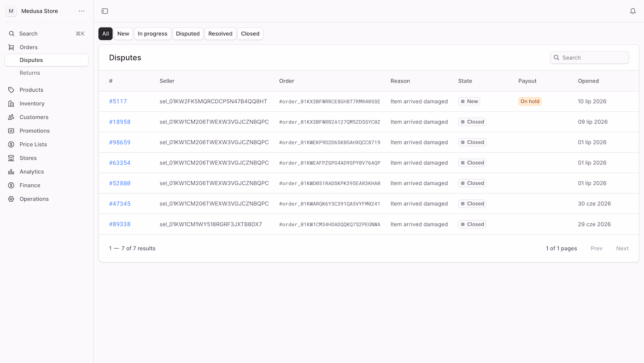644x363 pixels.
Task: Click order #order_01KX3BFWRRCE8GH8T7RMR405SE
Action: tap(330, 101)
